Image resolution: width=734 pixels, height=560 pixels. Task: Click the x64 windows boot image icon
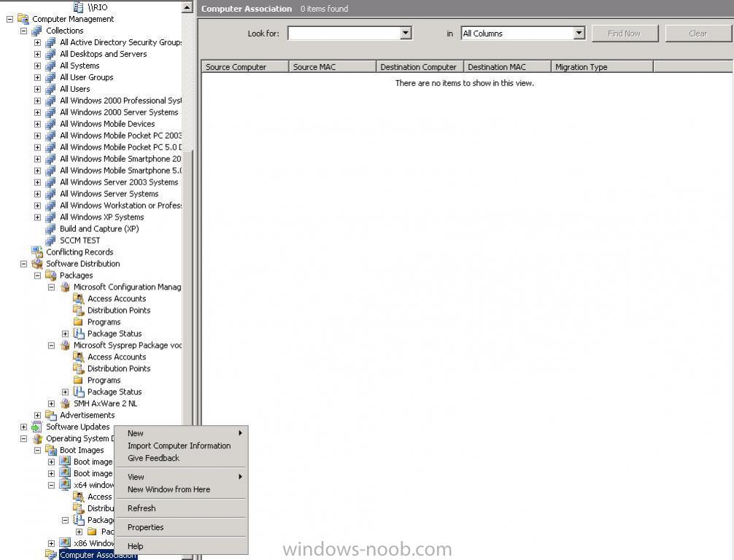[65, 485]
